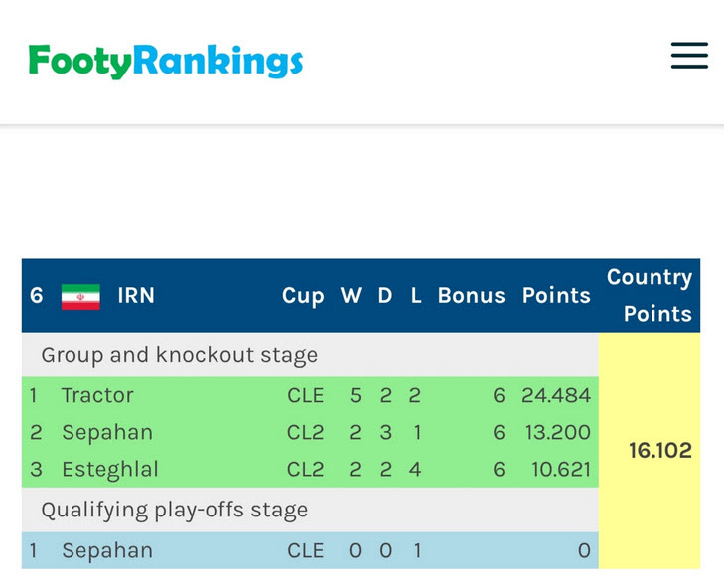Open the Tractor team row
The image size is (724, 588).
click(310, 395)
